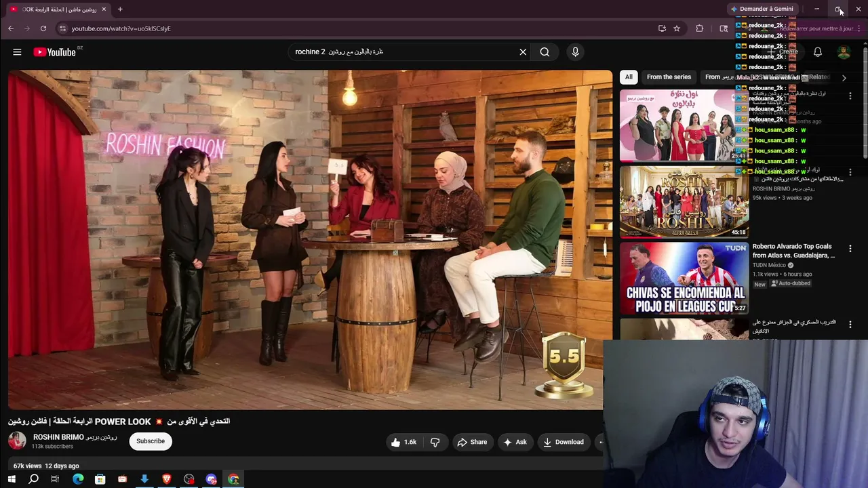Click the Demander à Gemini button
The image size is (868, 488).
(762, 9)
